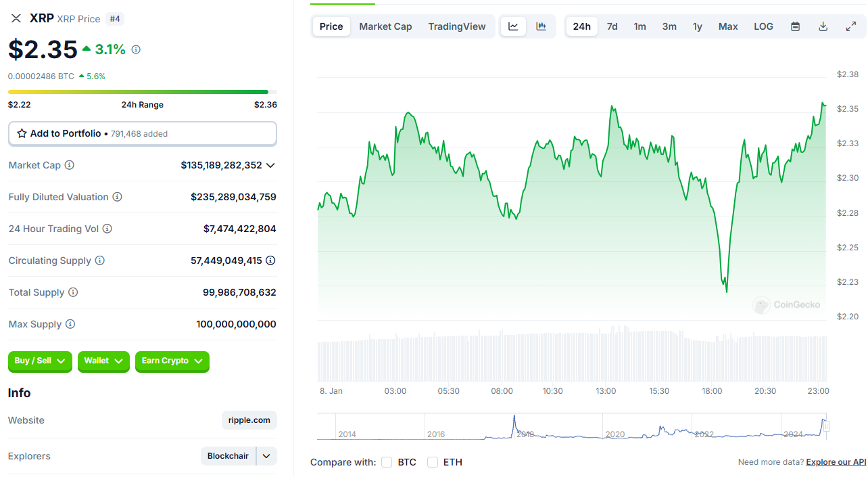Image resolution: width=868 pixels, height=477 pixels.
Task: Click the Explore our API link
Action: [x=836, y=462]
